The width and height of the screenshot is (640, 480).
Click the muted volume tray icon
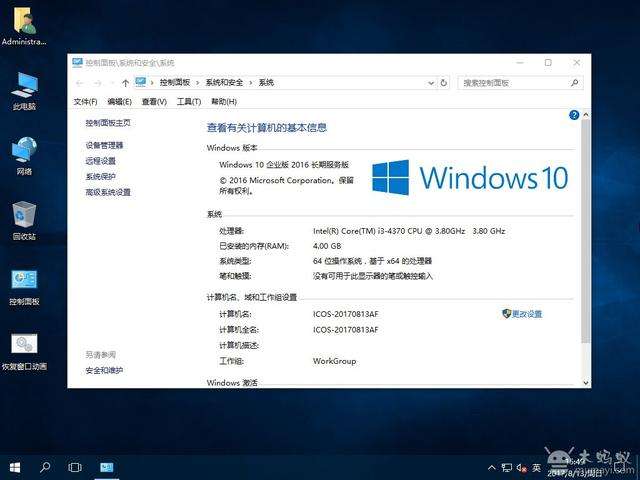521,468
